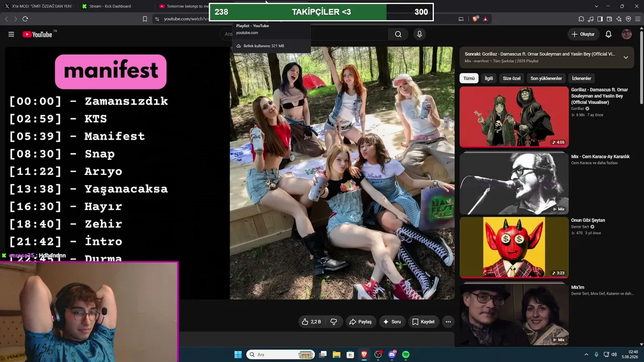Select the Tümü filter chip
The height and width of the screenshot is (362, 644).
[469, 78]
